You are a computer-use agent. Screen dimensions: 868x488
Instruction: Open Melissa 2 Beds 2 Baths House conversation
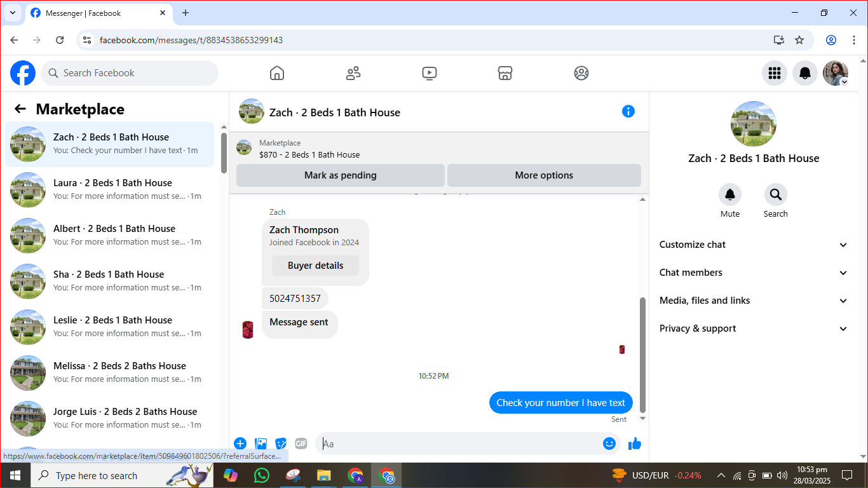(x=110, y=373)
